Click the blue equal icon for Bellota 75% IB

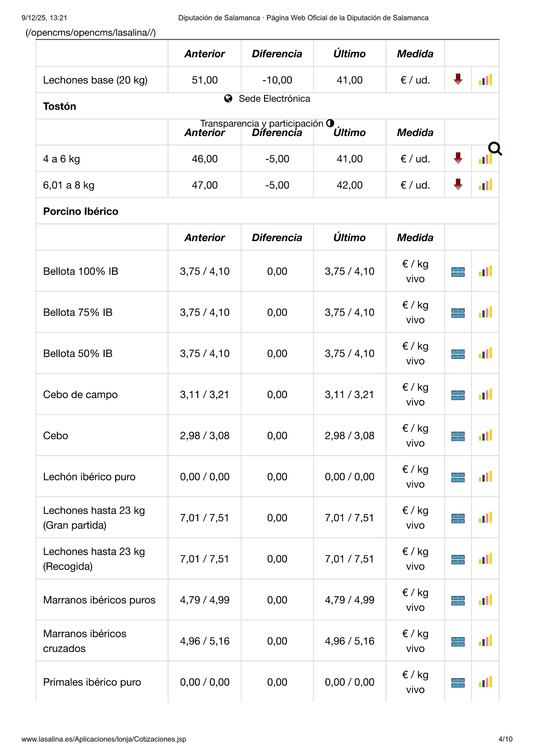(x=458, y=313)
